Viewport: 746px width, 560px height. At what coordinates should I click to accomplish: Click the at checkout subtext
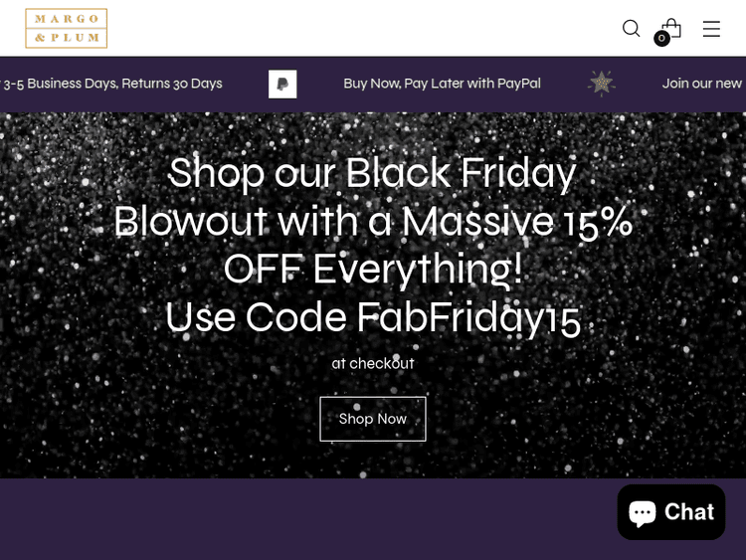(372, 364)
